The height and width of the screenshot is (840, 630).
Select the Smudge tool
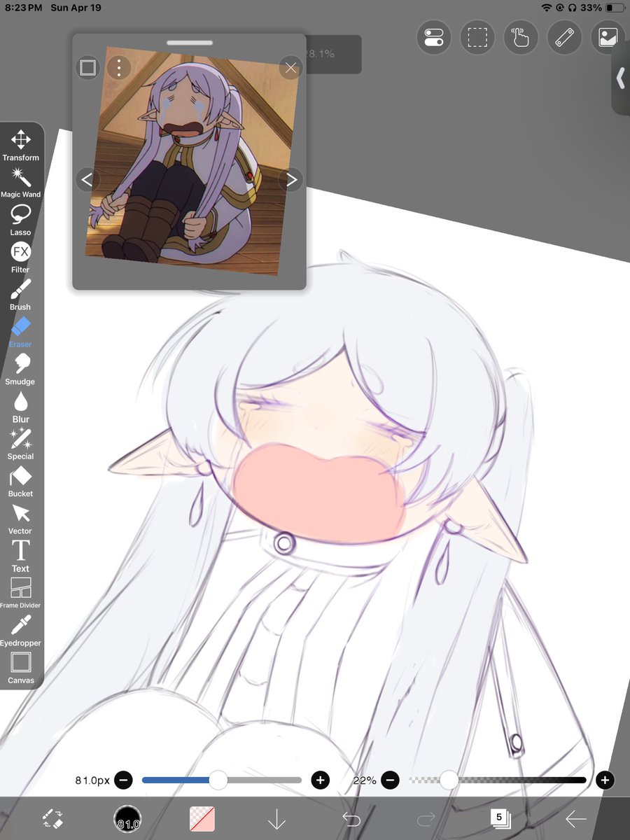pos(20,370)
